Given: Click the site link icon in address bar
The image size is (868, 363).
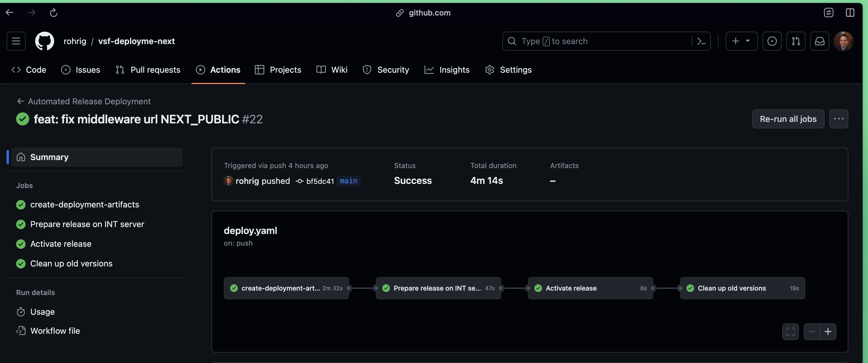Looking at the screenshot, I should (400, 13).
